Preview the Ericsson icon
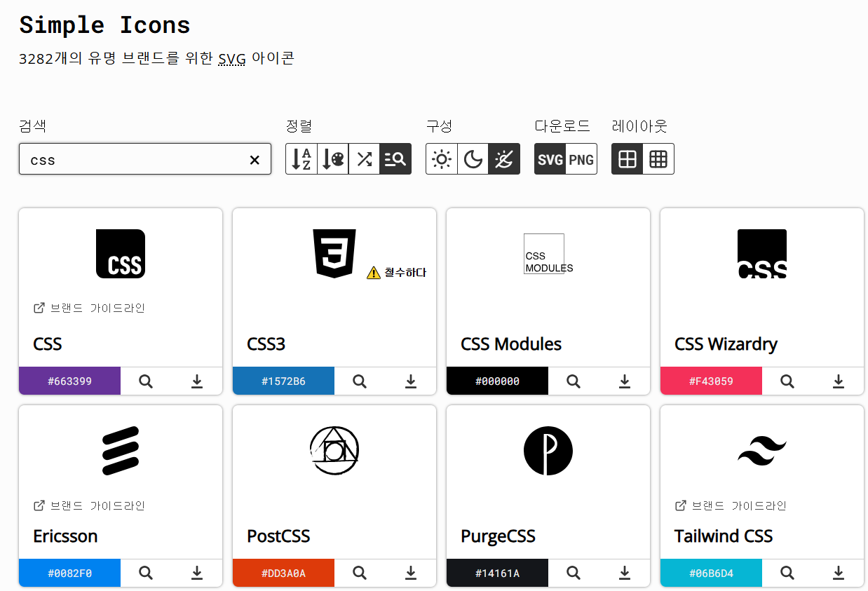868x591 pixels. pos(146,573)
